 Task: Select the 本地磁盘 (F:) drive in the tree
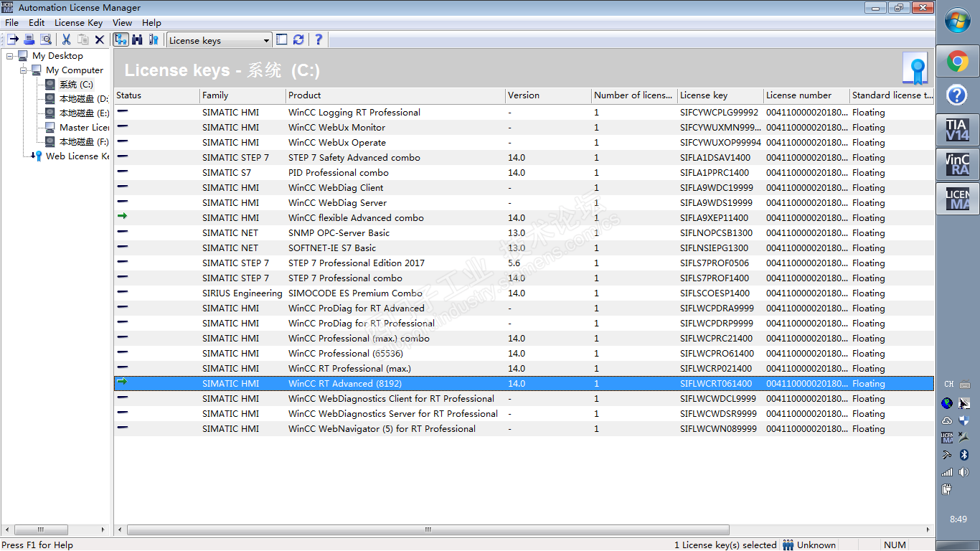(83, 142)
